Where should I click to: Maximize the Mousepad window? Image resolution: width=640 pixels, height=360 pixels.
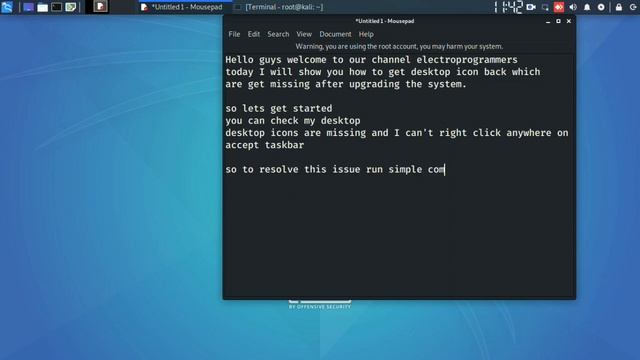point(558,21)
